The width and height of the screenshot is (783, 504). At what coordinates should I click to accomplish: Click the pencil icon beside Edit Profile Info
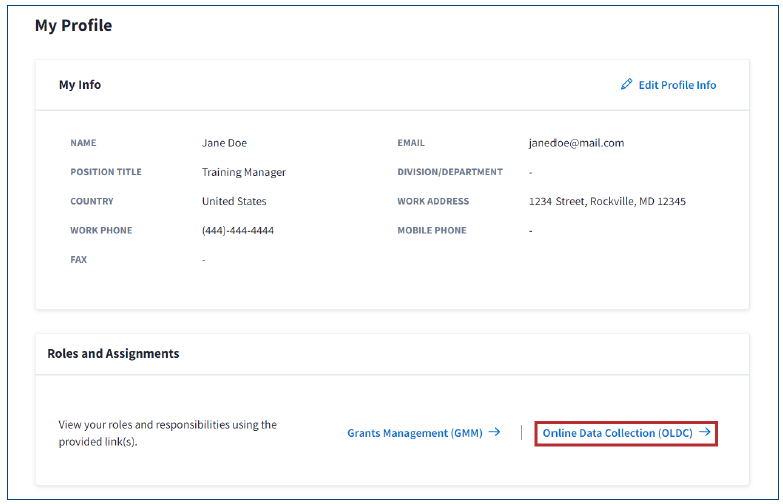pyautogui.click(x=627, y=85)
